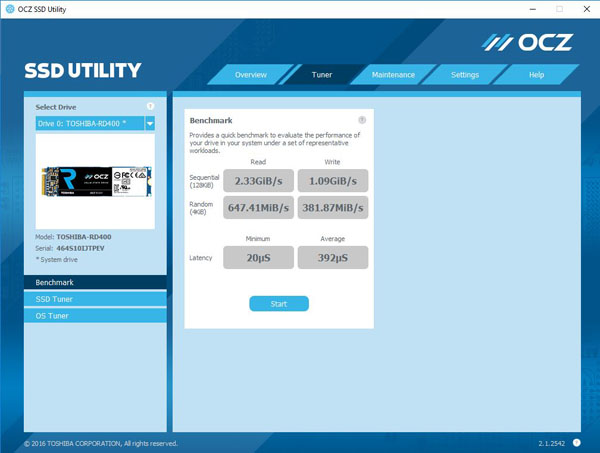
Task: Minimize the OCZ SSD Utility window
Action: point(533,9)
